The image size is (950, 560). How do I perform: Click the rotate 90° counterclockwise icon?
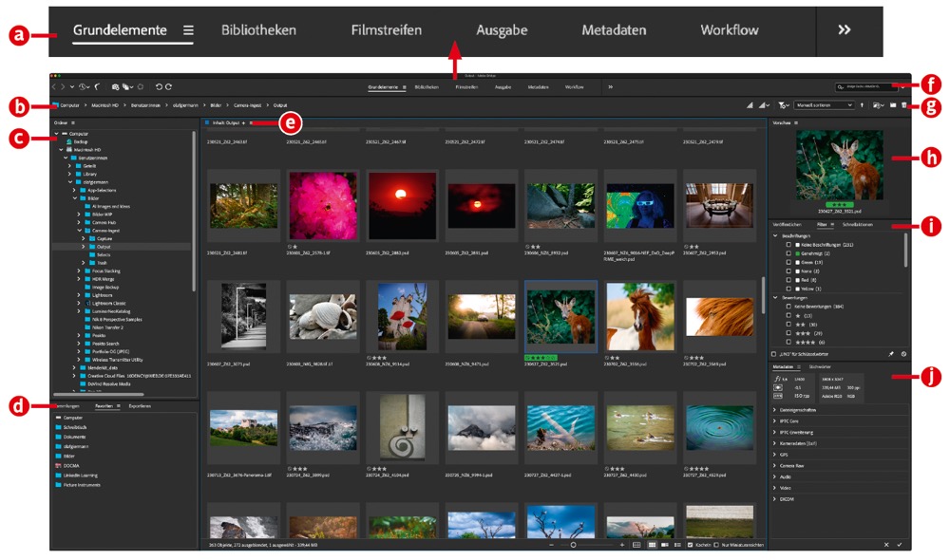coord(159,86)
